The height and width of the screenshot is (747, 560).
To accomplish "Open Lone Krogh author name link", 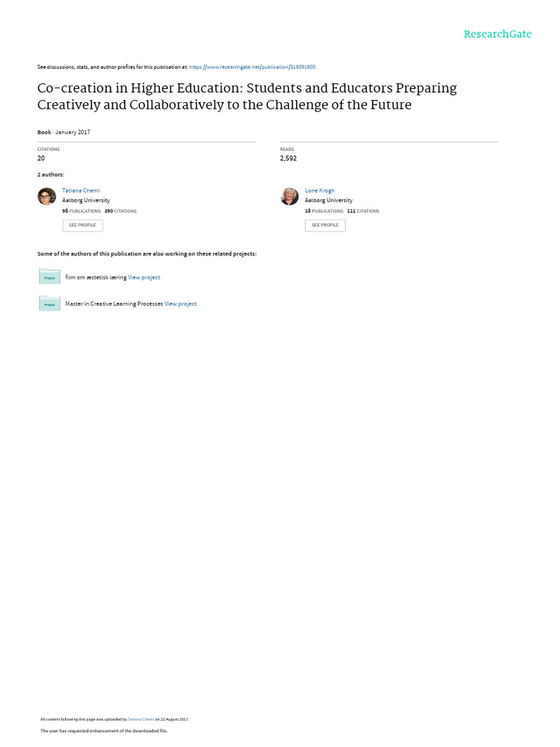I will point(319,190).
